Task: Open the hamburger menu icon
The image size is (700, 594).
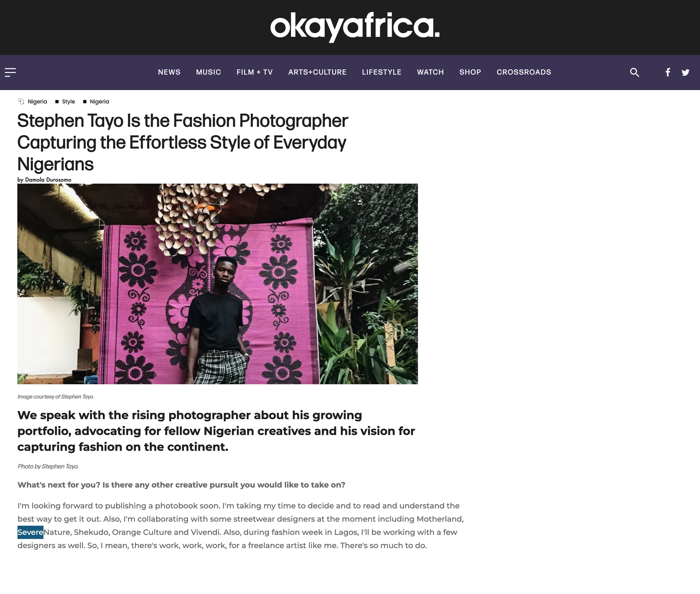Action: (x=10, y=72)
